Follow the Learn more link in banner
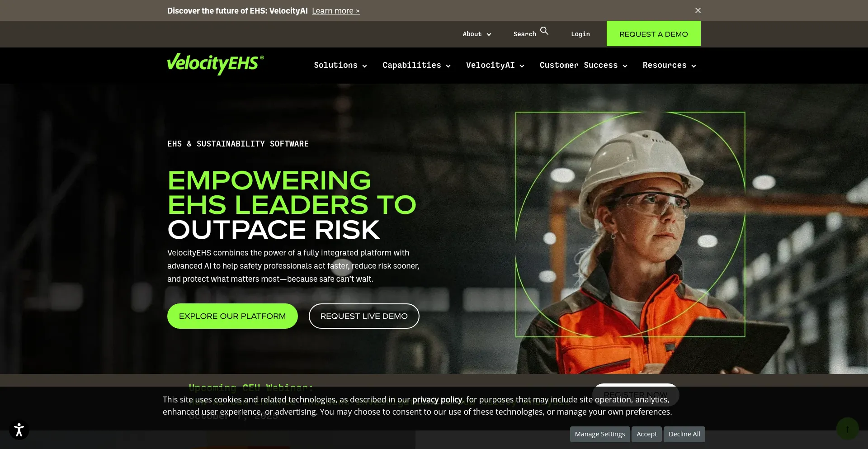 pyautogui.click(x=335, y=11)
